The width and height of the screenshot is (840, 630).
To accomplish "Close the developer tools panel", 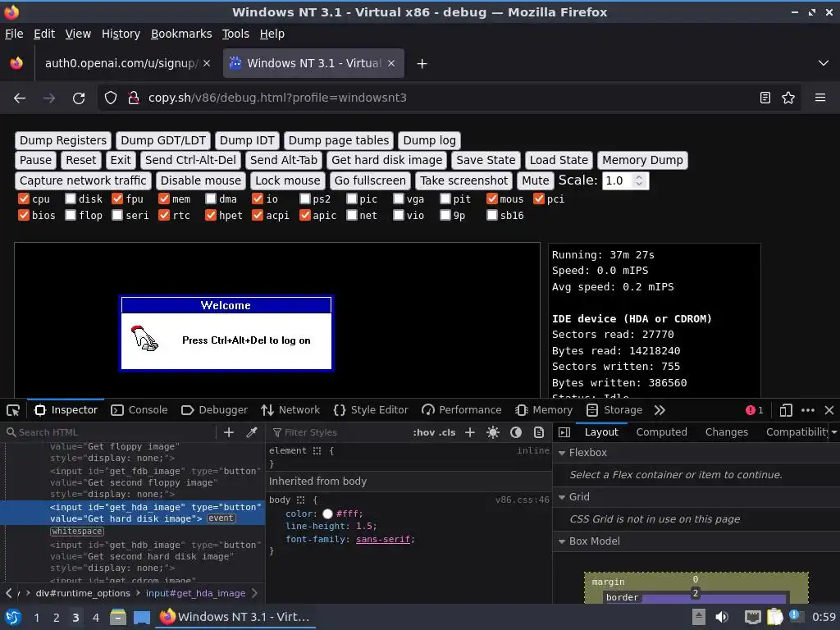I will pyautogui.click(x=829, y=410).
